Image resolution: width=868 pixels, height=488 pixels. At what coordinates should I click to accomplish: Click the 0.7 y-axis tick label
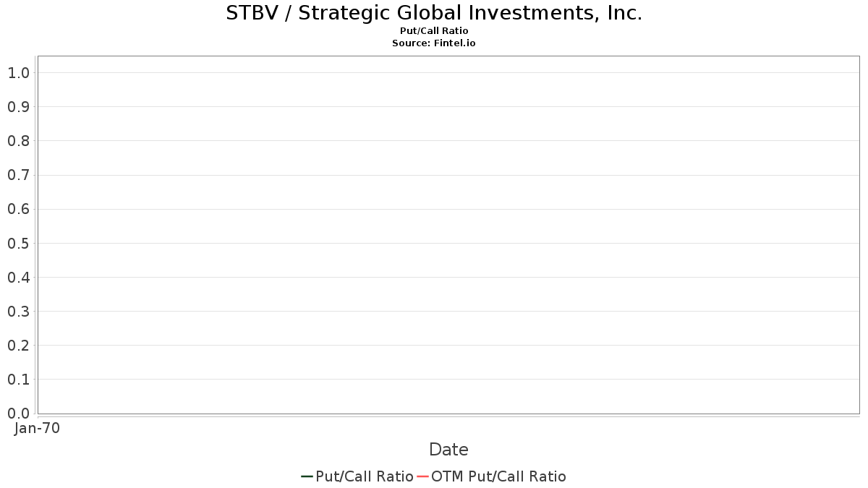click(18, 175)
